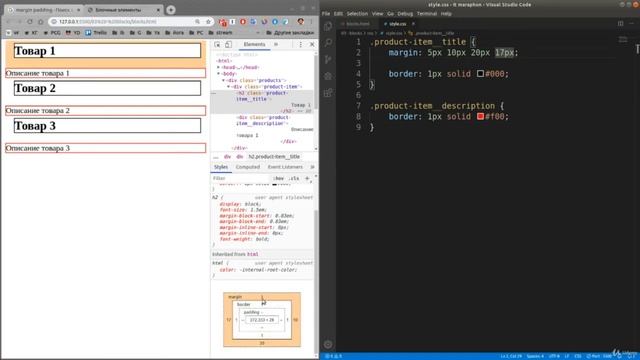Activate DevTools element inspector tool

point(217,44)
